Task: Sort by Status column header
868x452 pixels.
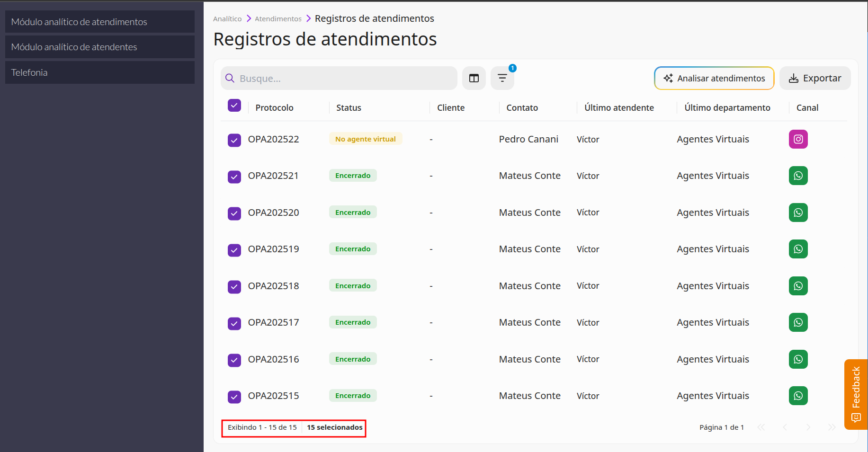Action: tap(349, 108)
